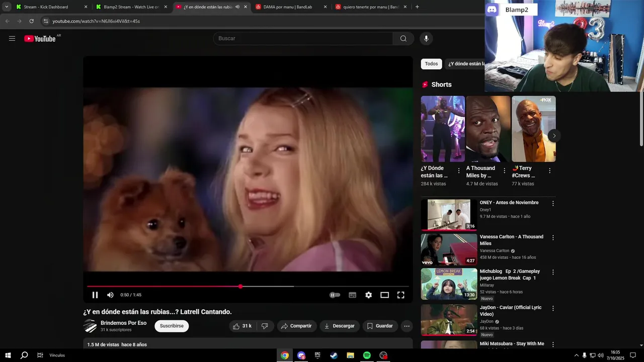
Task: Open Miki Matsubara - Stay With Me title
Action: tap(512, 344)
